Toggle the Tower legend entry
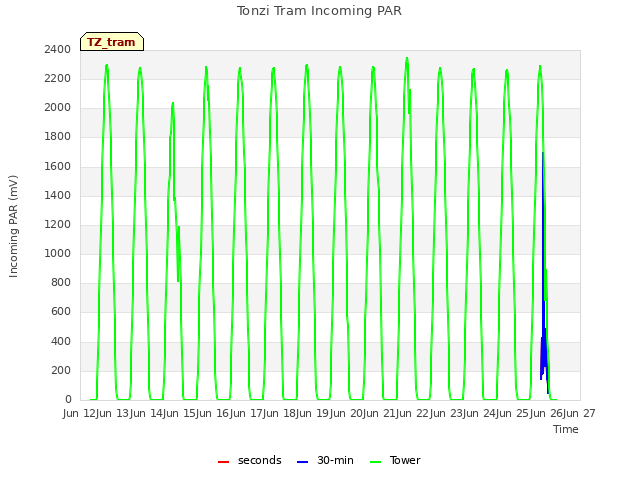The width and height of the screenshot is (640, 480). pyautogui.click(x=395, y=460)
